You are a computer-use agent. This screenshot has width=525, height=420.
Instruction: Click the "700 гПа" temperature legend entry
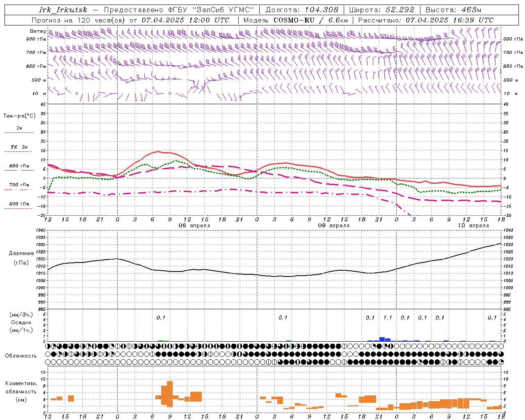(19, 185)
